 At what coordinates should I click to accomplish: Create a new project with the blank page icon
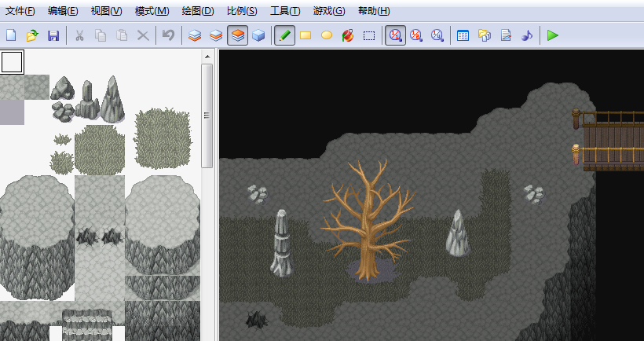point(11,35)
